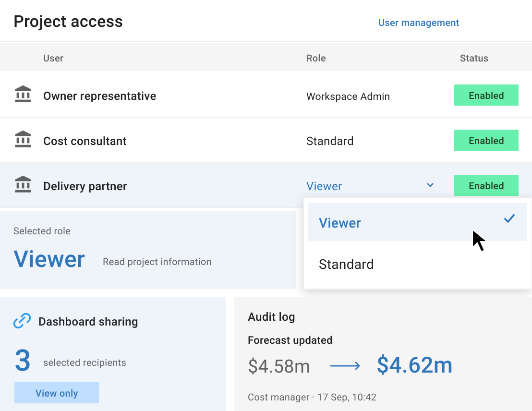Image resolution: width=532 pixels, height=411 pixels.
Task: Click the Forecast updated entry title
Action: point(290,340)
